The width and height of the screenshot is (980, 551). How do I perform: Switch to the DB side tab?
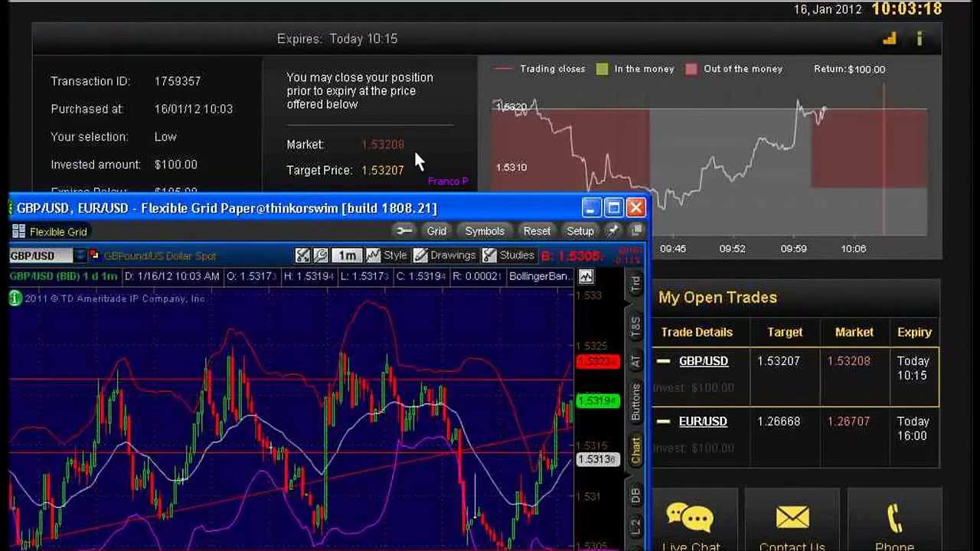tap(635, 495)
